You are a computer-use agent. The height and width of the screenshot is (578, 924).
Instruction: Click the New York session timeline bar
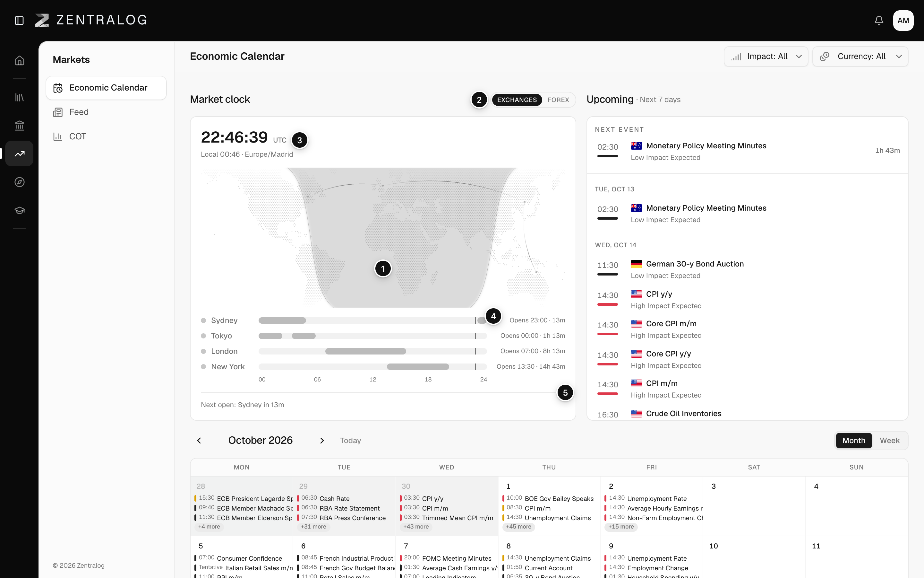coord(373,367)
